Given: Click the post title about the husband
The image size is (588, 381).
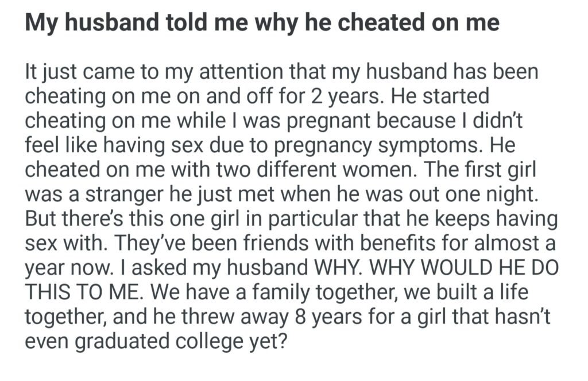Looking at the screenshot, I should [262, 23].
